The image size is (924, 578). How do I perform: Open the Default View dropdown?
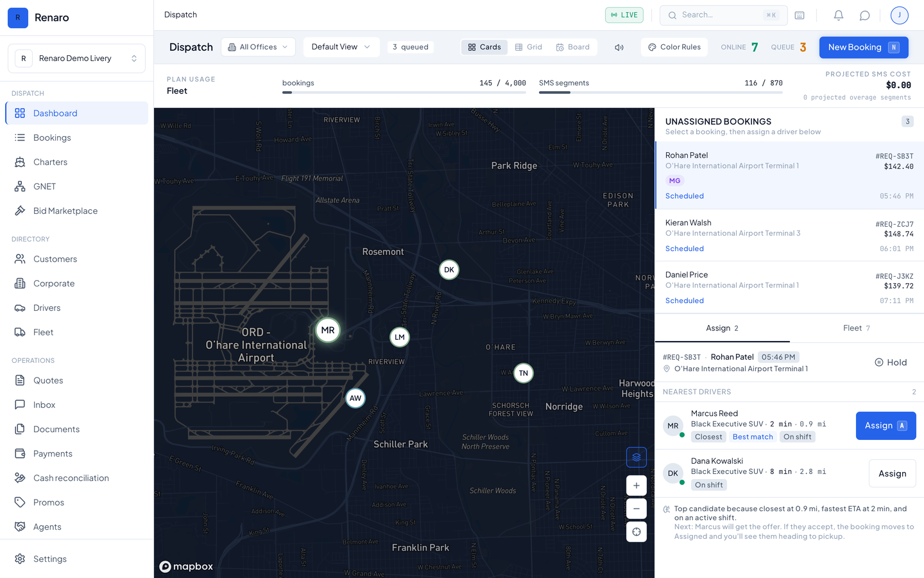pos(341,48)
